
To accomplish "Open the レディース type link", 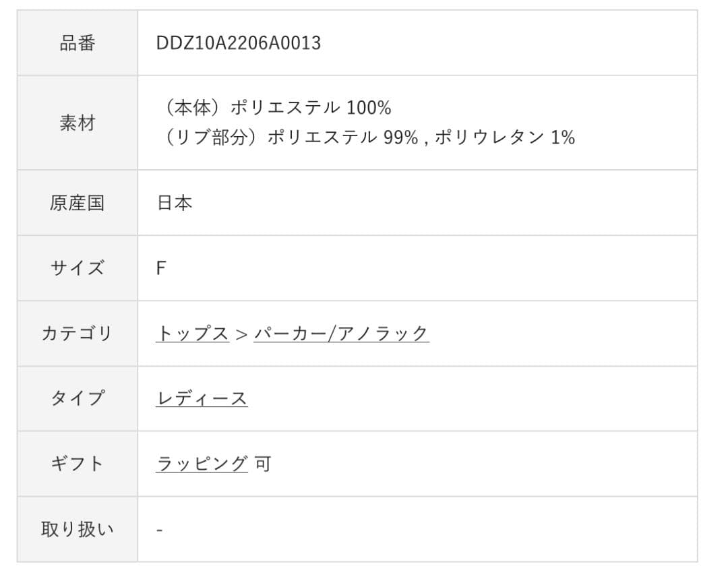I will (x=202, y=396).
